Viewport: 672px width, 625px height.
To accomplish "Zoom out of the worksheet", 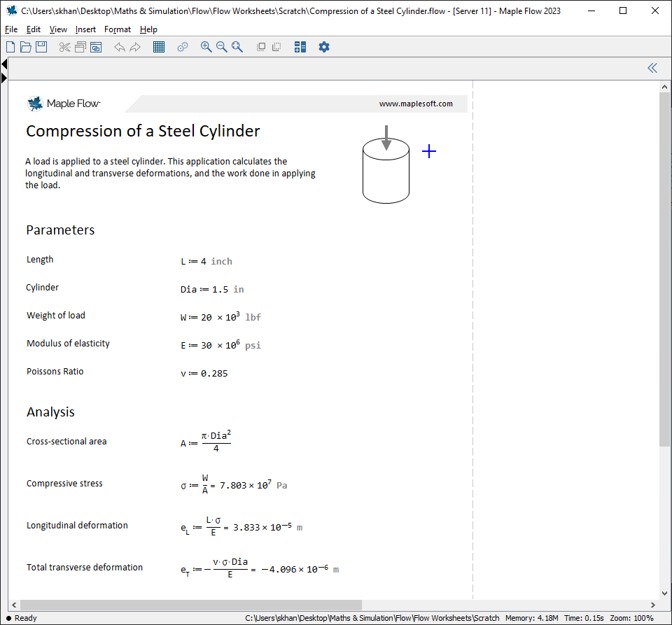I will tap(222, 47).
